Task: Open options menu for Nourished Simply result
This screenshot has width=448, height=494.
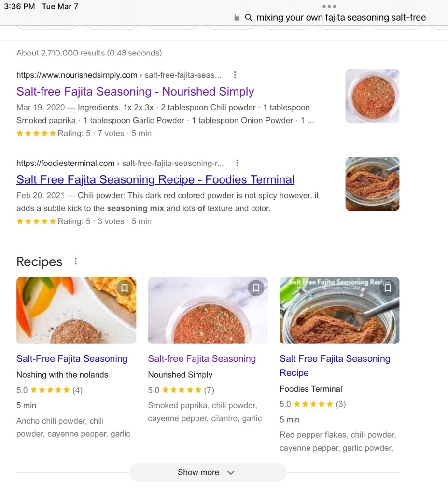Action: point(235,75)
